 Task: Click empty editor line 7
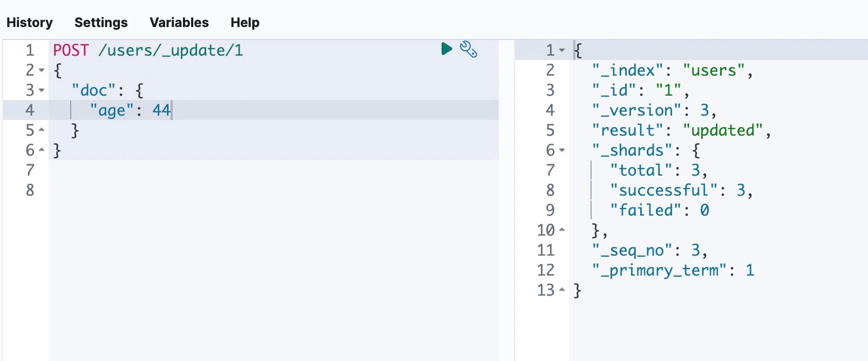(x=216, y=170)
